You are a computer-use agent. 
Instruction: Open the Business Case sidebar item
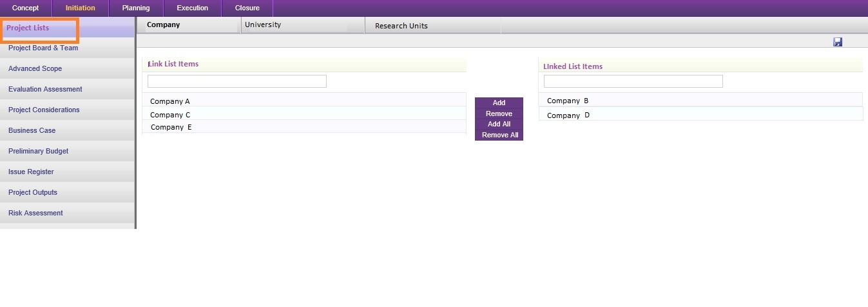[32, 131]
